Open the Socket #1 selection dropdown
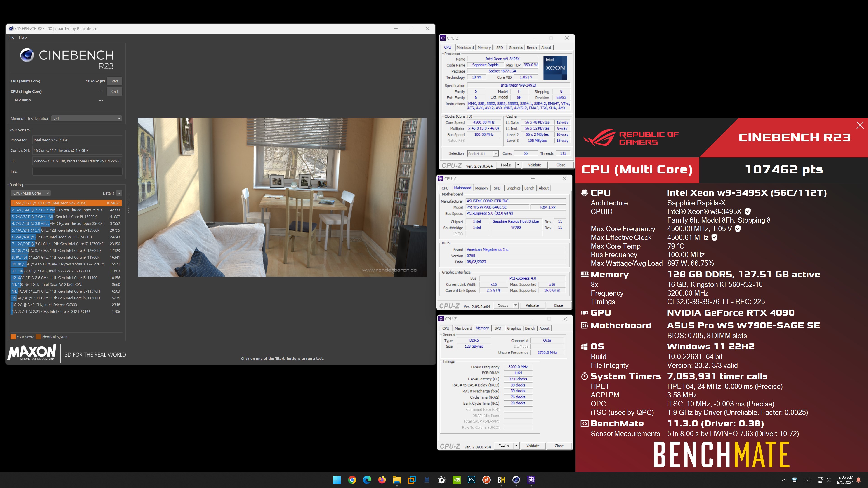Screen dimensions: 868x488 [x=483, y=154]
